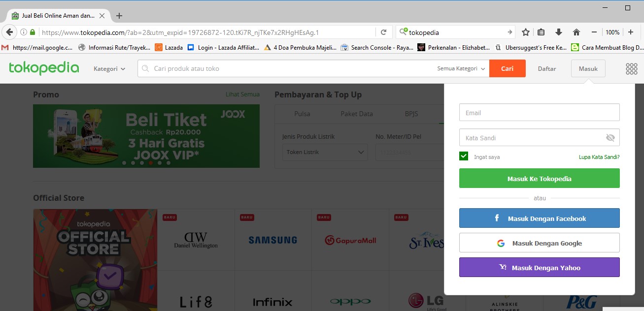Screen dimensions: 644x311
Task: Open Login - Lazada Affiliate bookmark
Action: [x=223, y=48]
